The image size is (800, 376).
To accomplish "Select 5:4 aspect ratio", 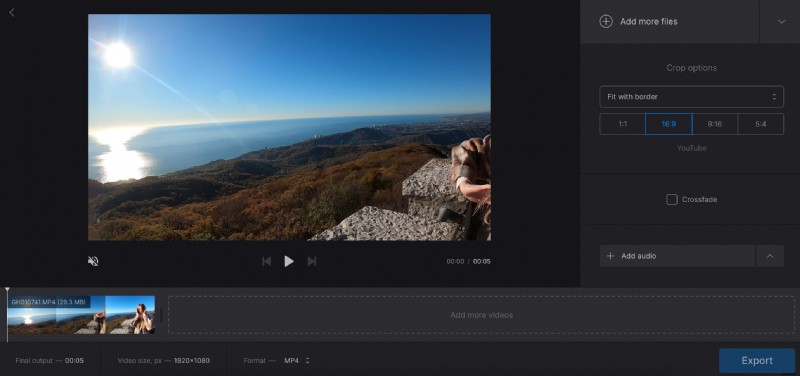I will (x=761, y=124).
